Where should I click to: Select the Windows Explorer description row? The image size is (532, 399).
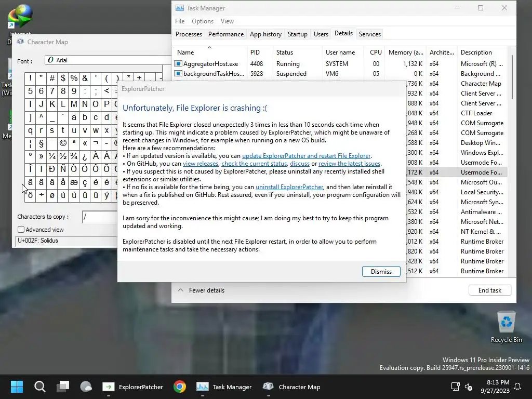point(482,153)
